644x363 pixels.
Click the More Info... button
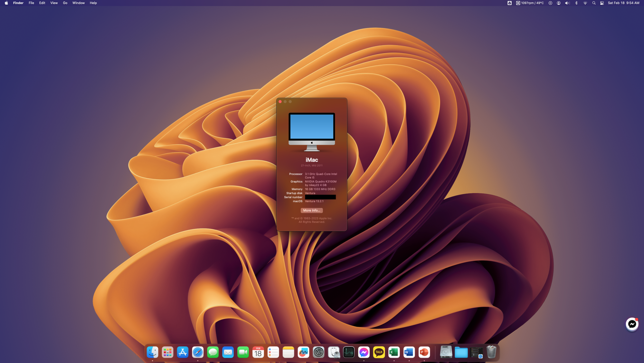click(311, 210)
